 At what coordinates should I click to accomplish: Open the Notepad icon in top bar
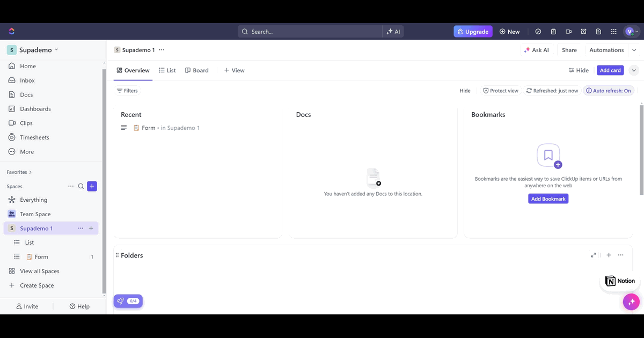click(553, 32)
